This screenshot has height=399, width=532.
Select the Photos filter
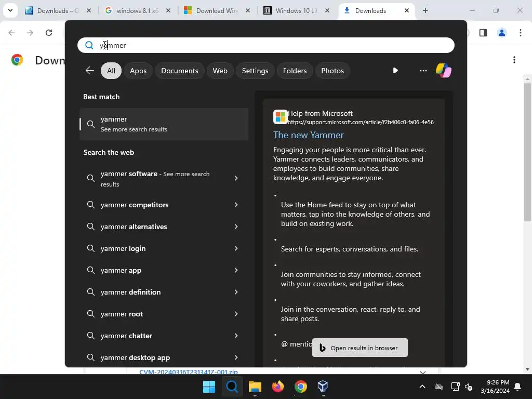tap(332, 71)
